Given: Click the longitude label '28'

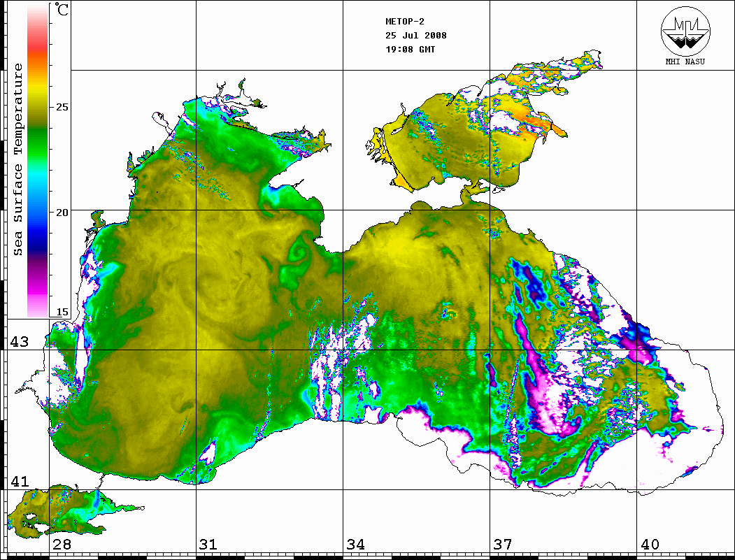Looking at the screenshot, I should (x=62, y=545).
